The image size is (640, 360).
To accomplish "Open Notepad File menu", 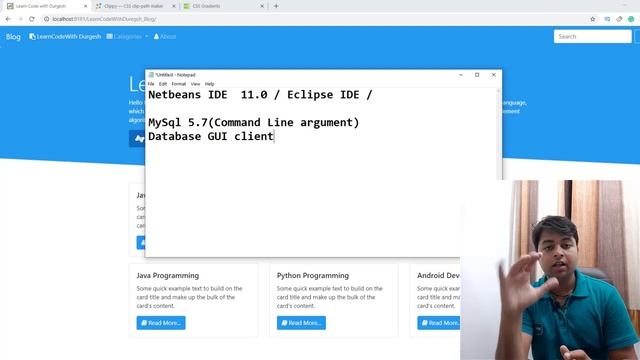I will pos(151,84).
